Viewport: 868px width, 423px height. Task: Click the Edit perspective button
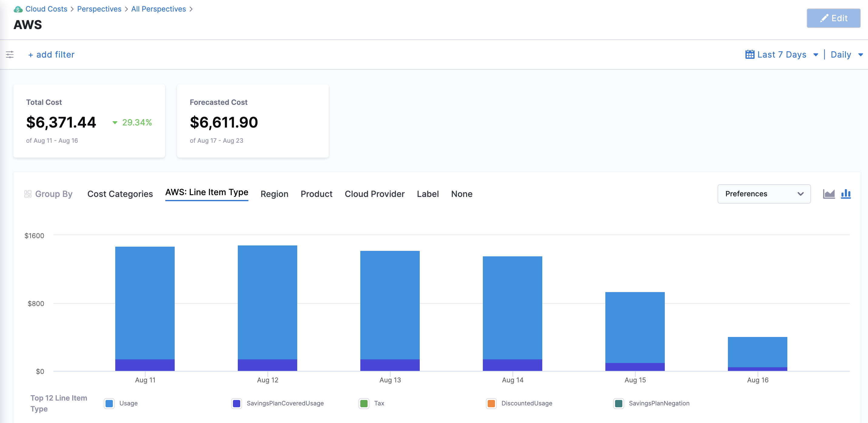(833, 18)
